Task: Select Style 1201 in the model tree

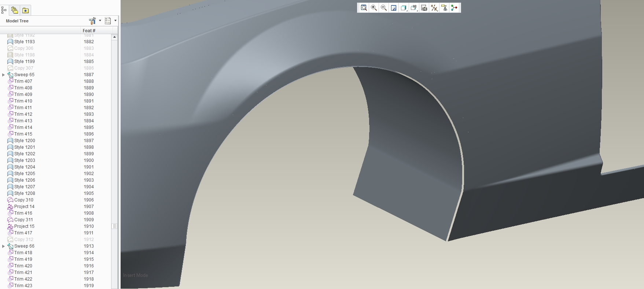Action: coord(25,147)
